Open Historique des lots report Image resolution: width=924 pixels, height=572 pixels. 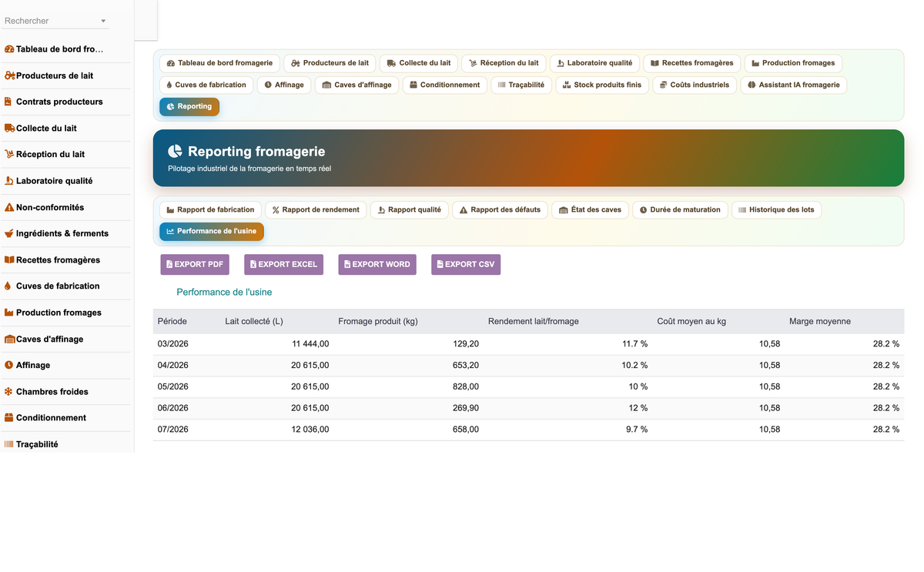[x=776, y=209]
